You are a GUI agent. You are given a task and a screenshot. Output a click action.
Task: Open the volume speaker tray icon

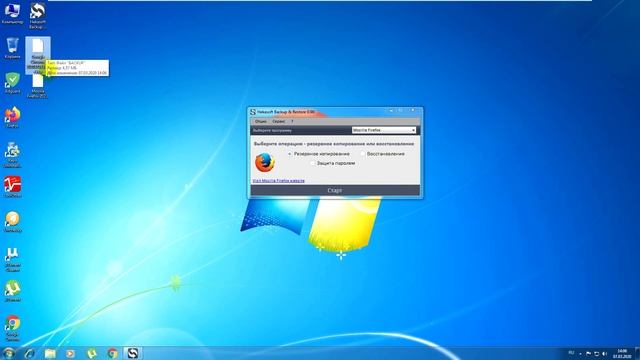pos(604,353)
